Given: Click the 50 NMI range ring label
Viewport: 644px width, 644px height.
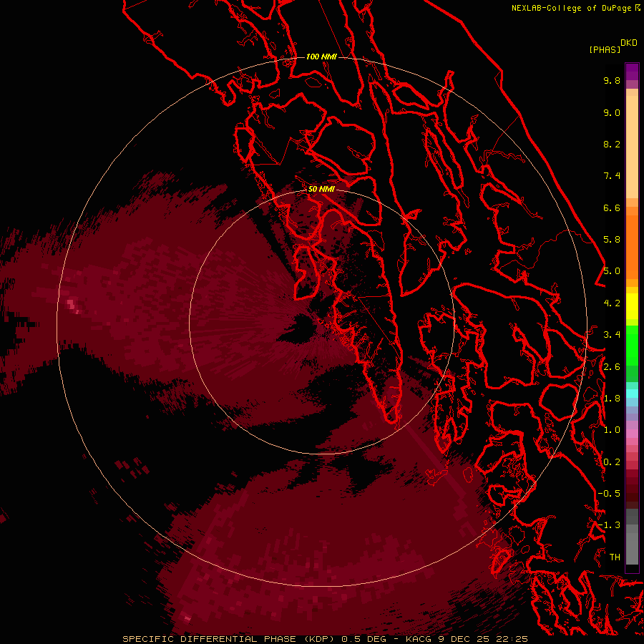Looking at the screenshot, I should point(321,189).
